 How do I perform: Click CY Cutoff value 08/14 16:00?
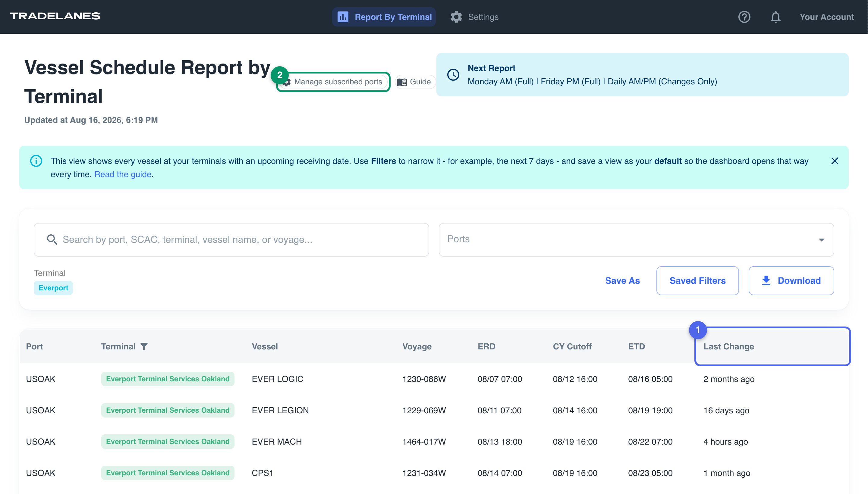pos(575,410)
